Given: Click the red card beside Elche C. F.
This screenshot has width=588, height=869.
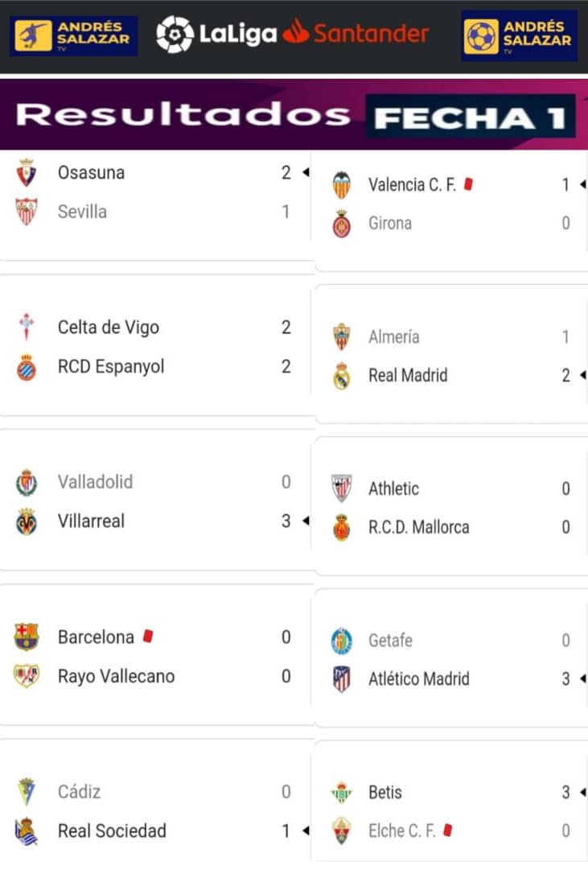Looking at the screenshot, I should click(x=448, y=830).
